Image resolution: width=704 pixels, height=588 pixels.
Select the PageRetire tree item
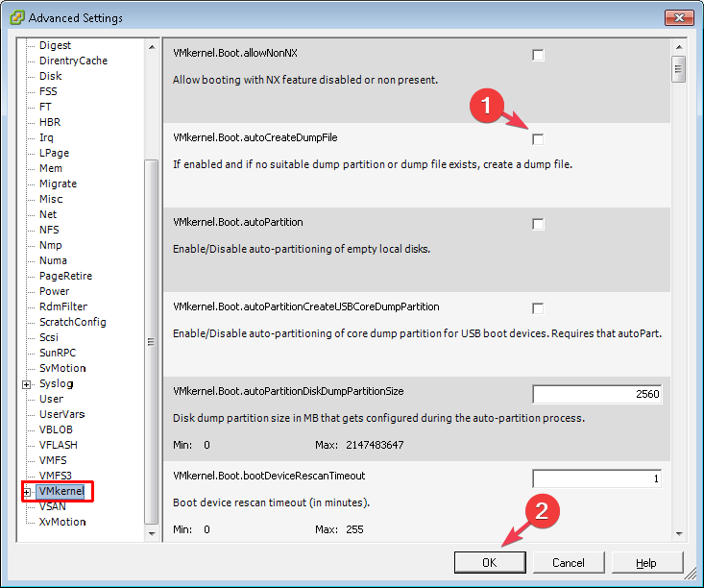tap(65, 276)
